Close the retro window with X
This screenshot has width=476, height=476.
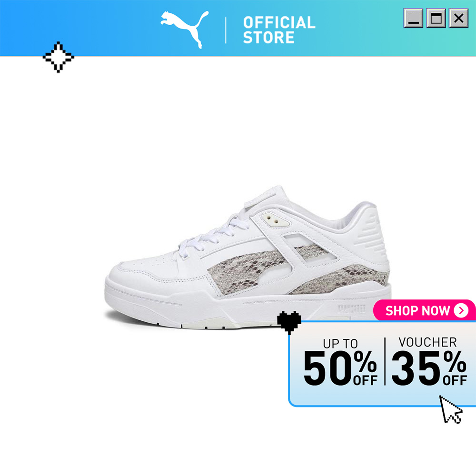coord(458,18)
